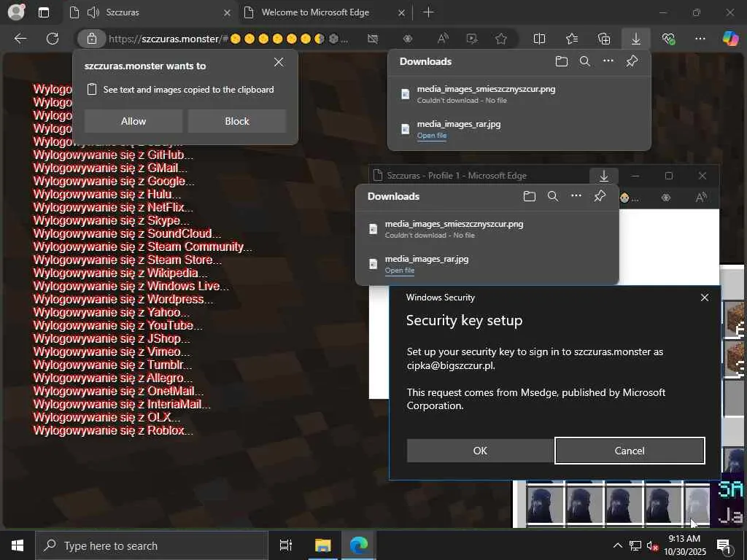This screenshot has width=747, height=560.
Task: Open downloads folder in top Downloads panel
Action: point(562,61)
